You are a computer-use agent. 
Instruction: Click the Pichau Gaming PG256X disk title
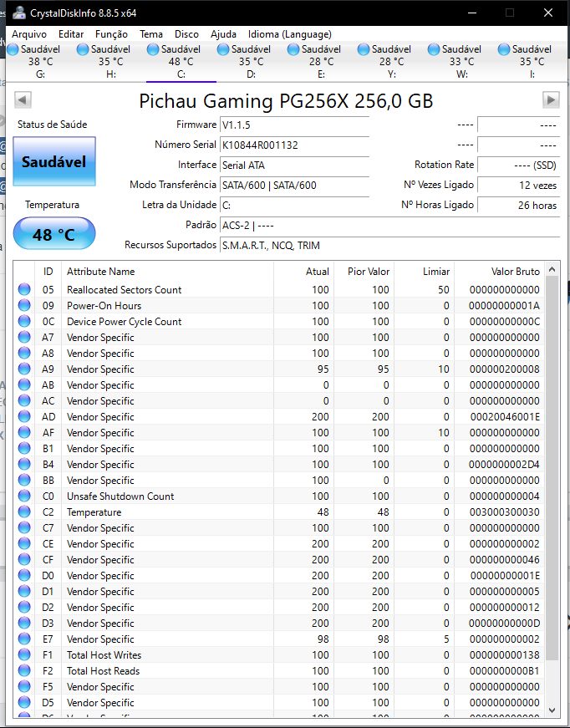tap(286, 101)
